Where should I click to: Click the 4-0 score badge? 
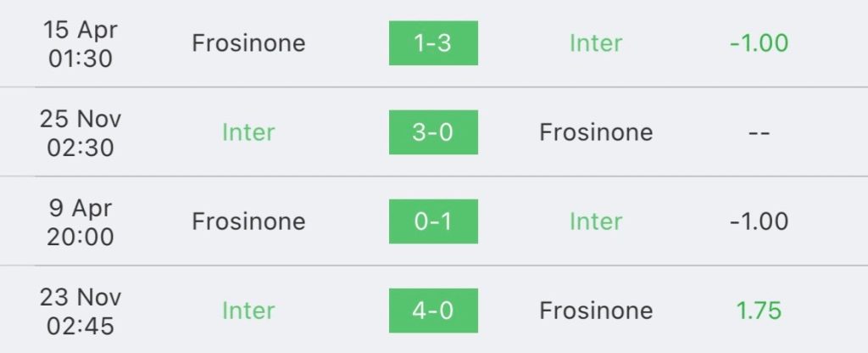coord(433,311)
